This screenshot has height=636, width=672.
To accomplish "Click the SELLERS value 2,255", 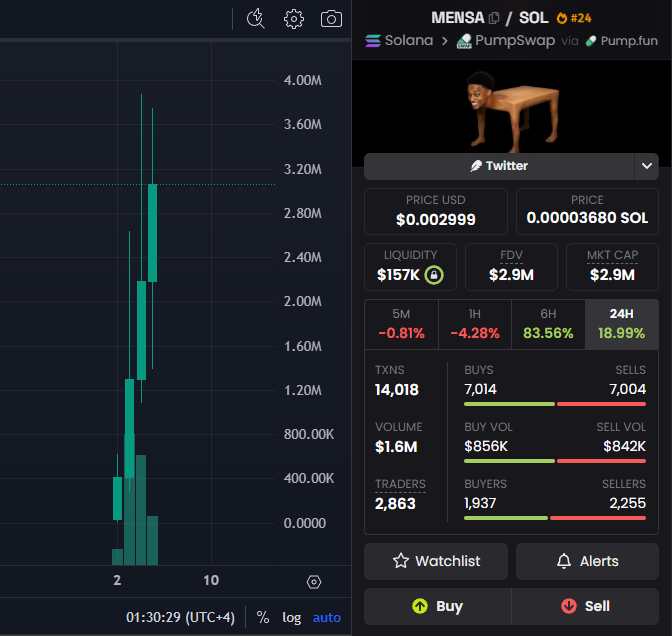I will pyautogui.click(x=627, y=503).
